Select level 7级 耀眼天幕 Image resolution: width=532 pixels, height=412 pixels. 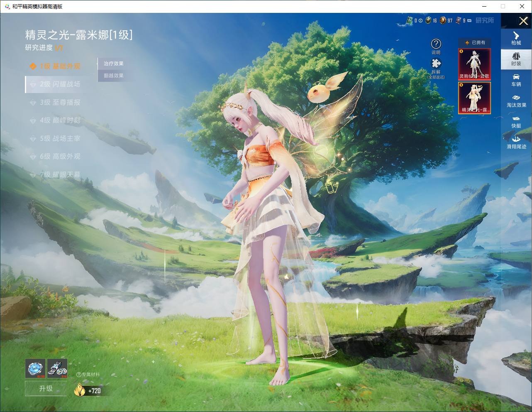coord(55,174)
